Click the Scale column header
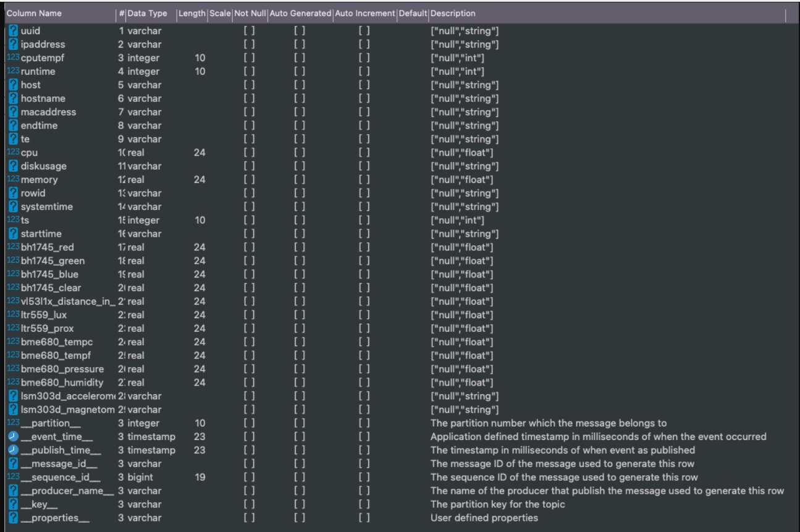This screenshot has height=532, width=800. tap(219, 14)
